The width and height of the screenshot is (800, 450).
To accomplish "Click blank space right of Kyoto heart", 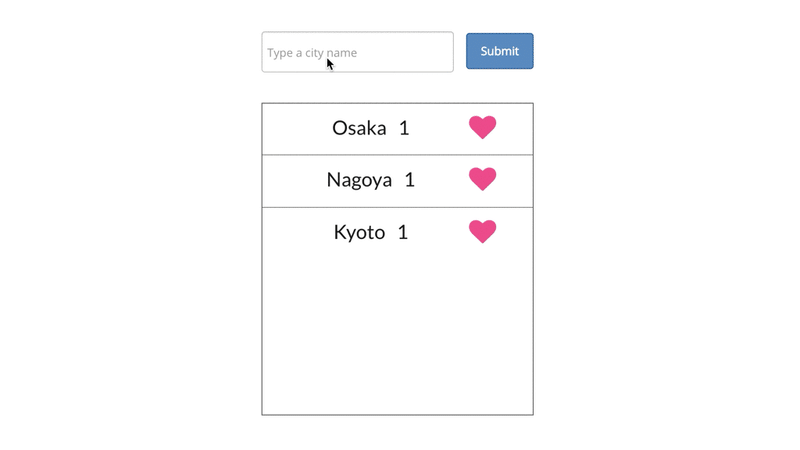I will click(x=515, y=233).
